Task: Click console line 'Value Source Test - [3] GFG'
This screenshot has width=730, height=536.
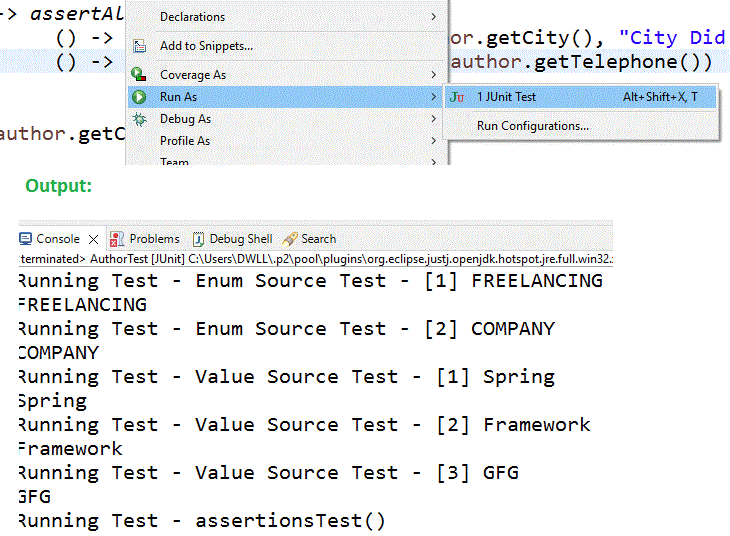Action: (269, 473)
